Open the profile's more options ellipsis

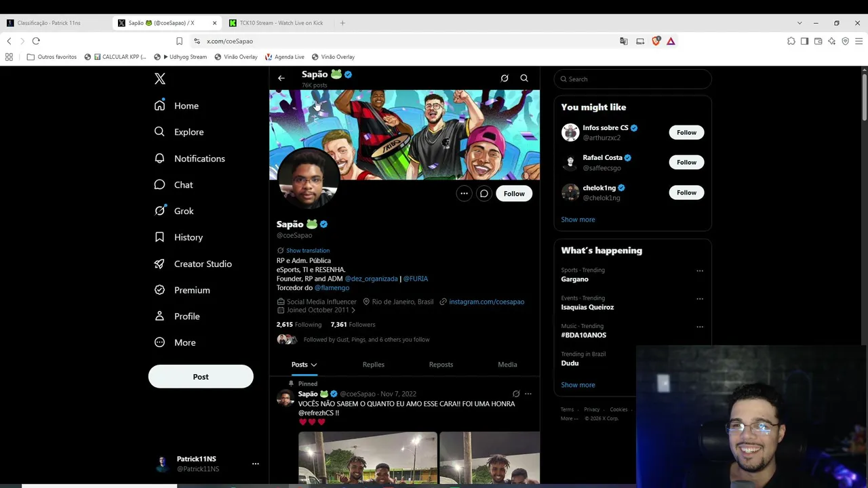464,194
